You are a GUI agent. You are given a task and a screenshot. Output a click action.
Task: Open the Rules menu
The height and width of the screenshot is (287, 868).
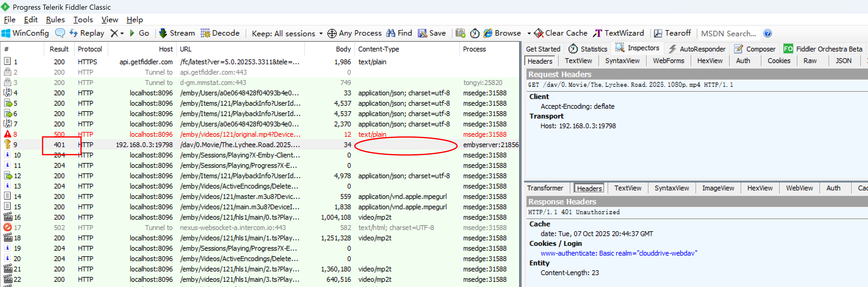tap(55, 20)
